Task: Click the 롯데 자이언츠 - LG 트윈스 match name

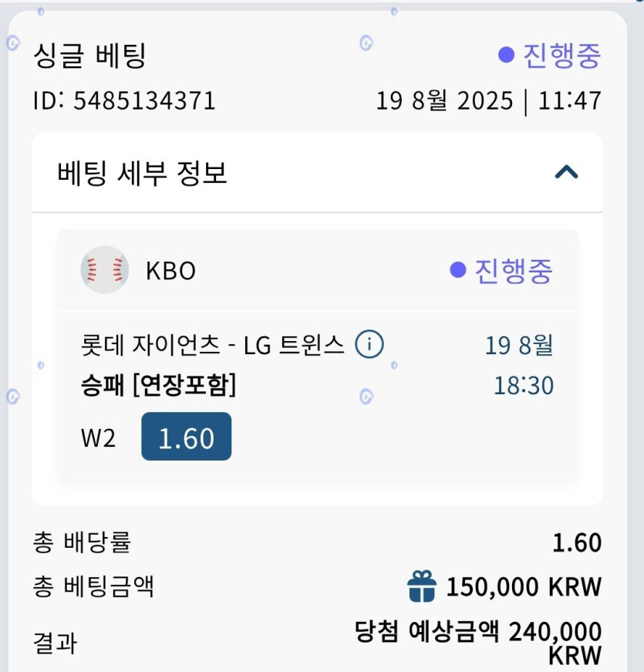Action: tap(212, 345)
